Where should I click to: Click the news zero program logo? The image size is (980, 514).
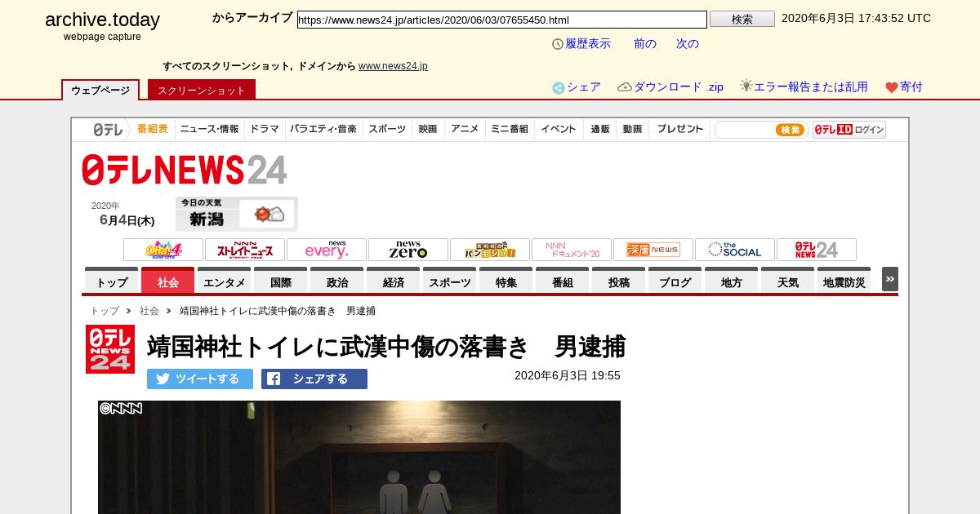pyautogui.click(x=408, y=250)
